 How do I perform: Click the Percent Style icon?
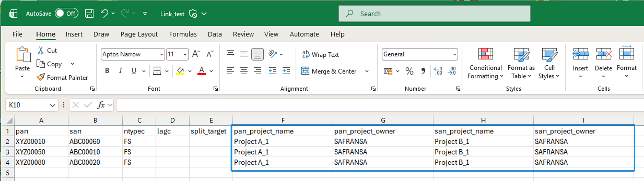[409, 71]
